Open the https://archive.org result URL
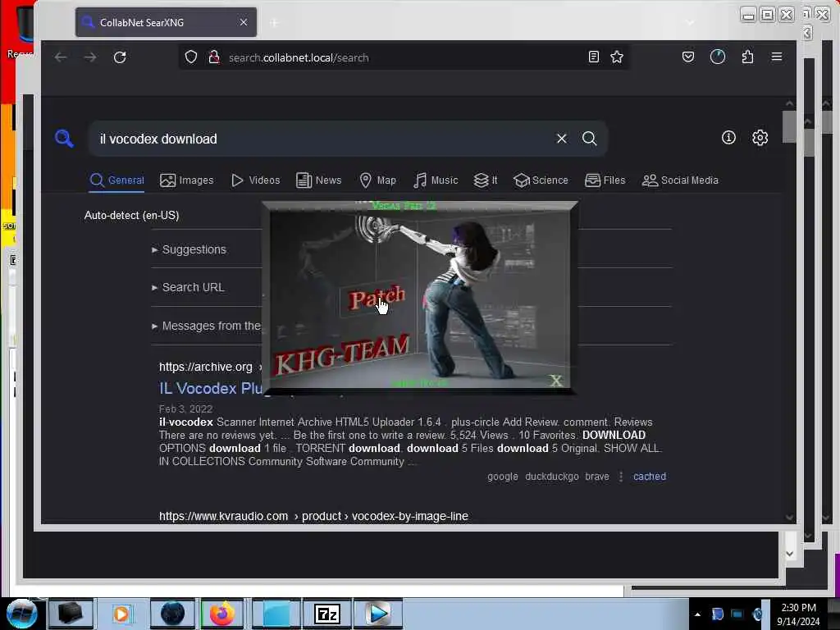 (206, 367)
